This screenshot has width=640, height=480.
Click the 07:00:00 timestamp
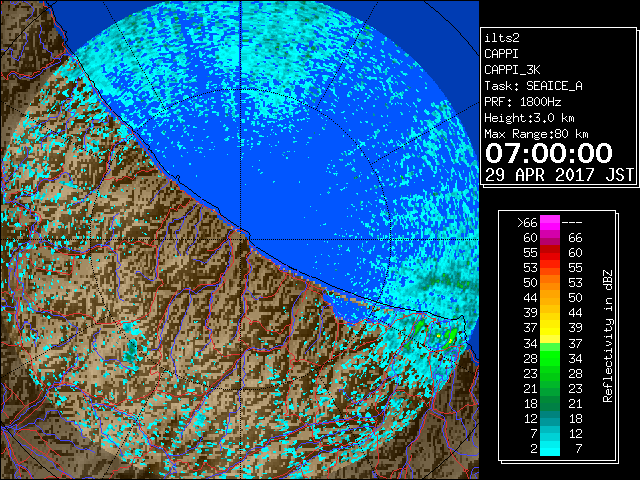click(549, 153)
